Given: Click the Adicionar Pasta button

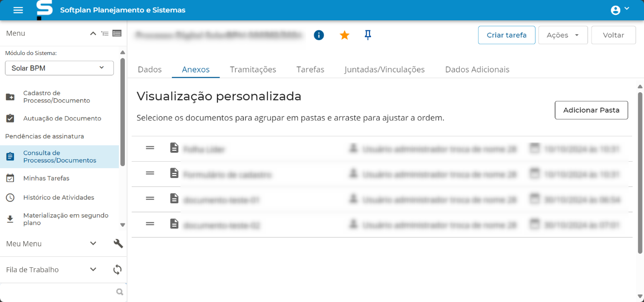Looking at the screenshot, I should pos(591,110).
